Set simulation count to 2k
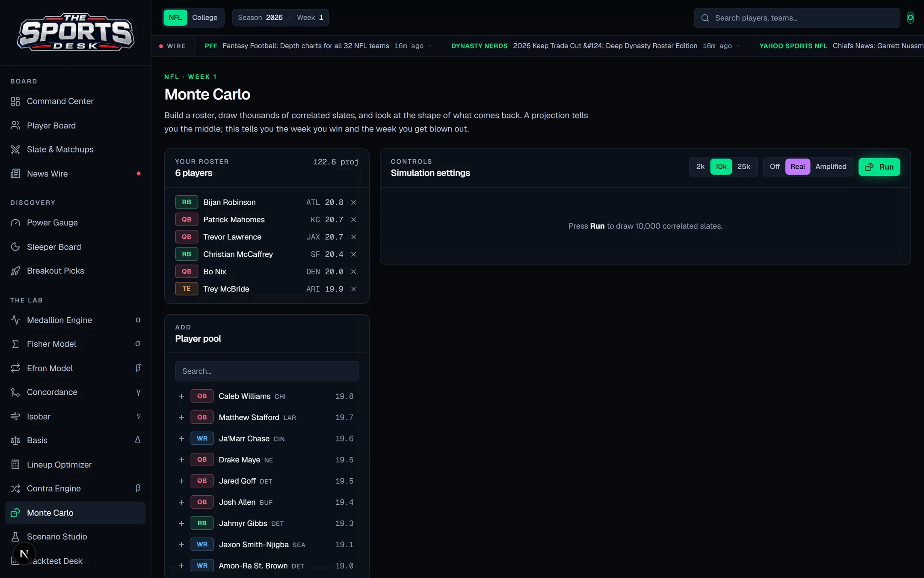924x578 pixels. pos(700,167)
